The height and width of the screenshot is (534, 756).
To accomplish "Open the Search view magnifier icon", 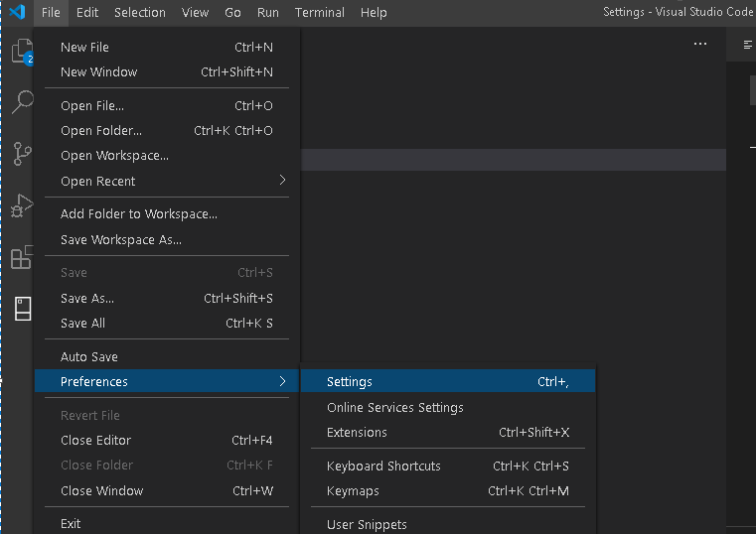I will pyautogui.click(x=21, y=102).
